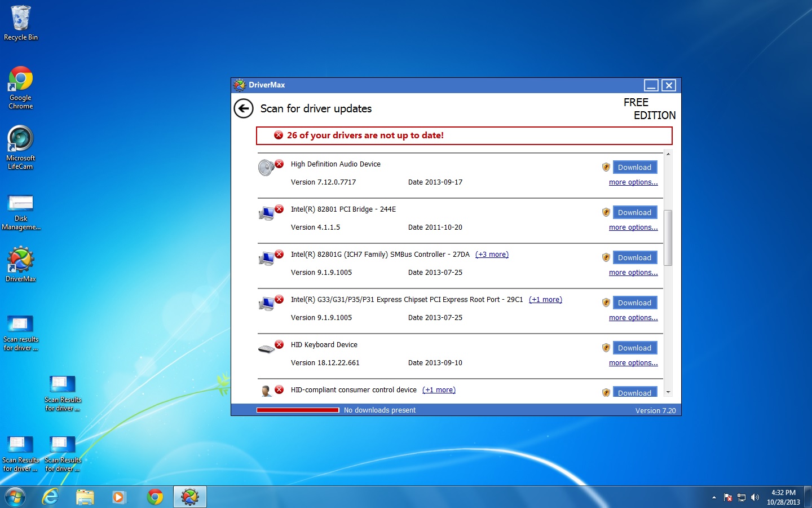812x508 pixels.
Task: Click shield icon beside Root Port 29C1 Download
Action: tap(606, 303)
